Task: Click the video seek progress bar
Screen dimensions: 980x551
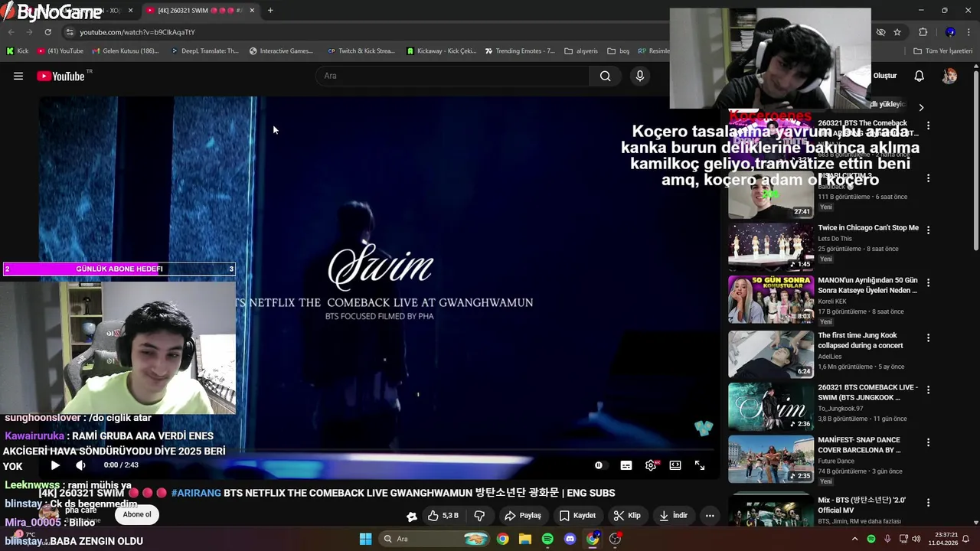Action: [381, 450]
